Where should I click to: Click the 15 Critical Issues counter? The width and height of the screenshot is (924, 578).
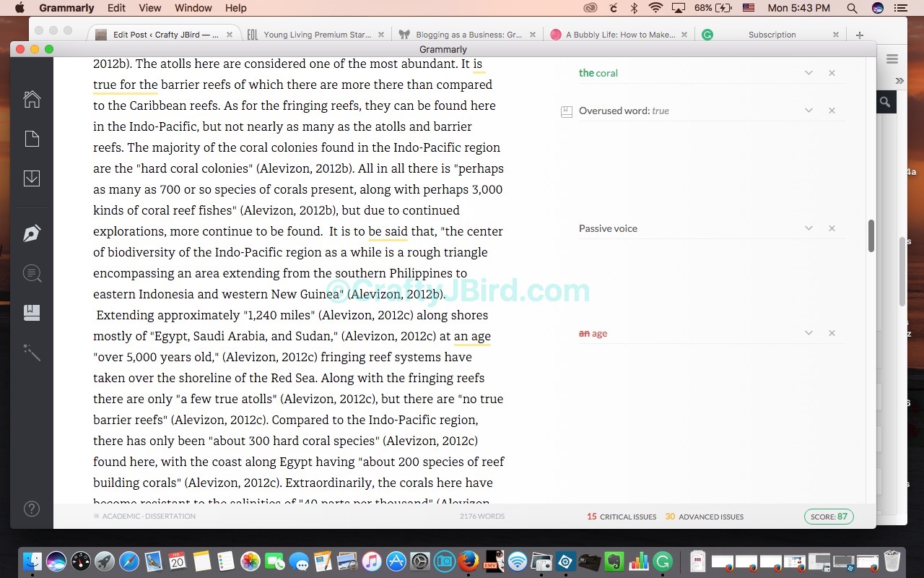click(622, 517)
